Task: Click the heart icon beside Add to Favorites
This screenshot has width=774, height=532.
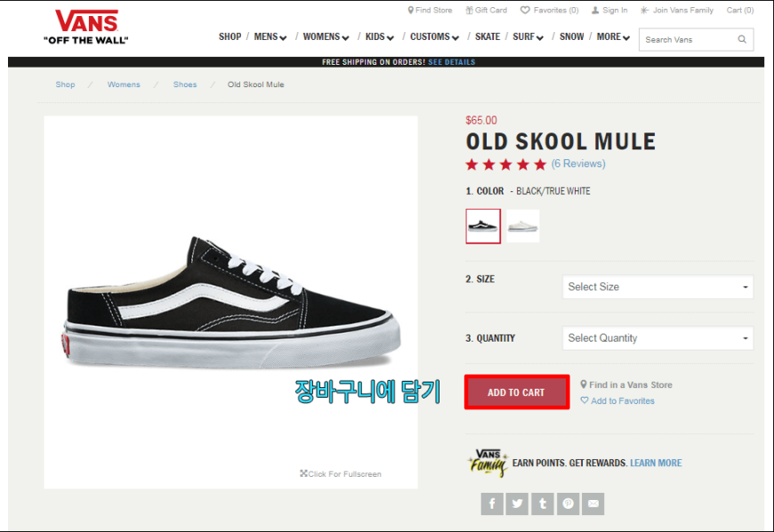Action: 585,400
